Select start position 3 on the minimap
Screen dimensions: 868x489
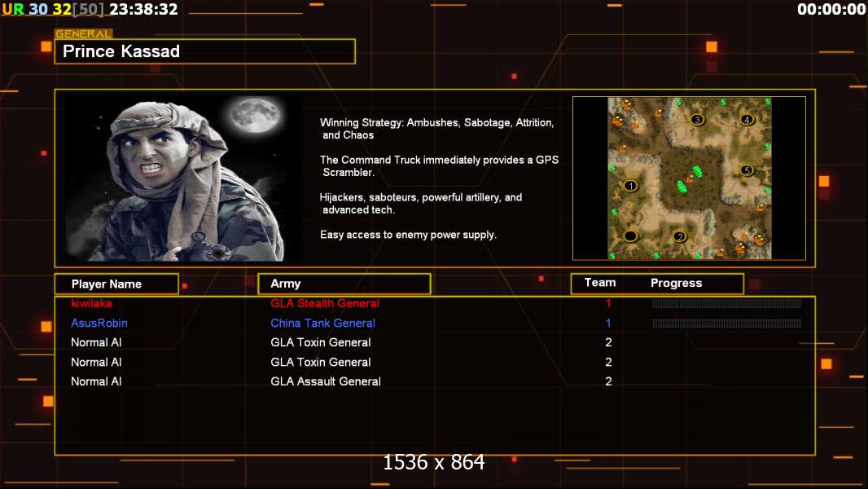click(x=697, y=119)
